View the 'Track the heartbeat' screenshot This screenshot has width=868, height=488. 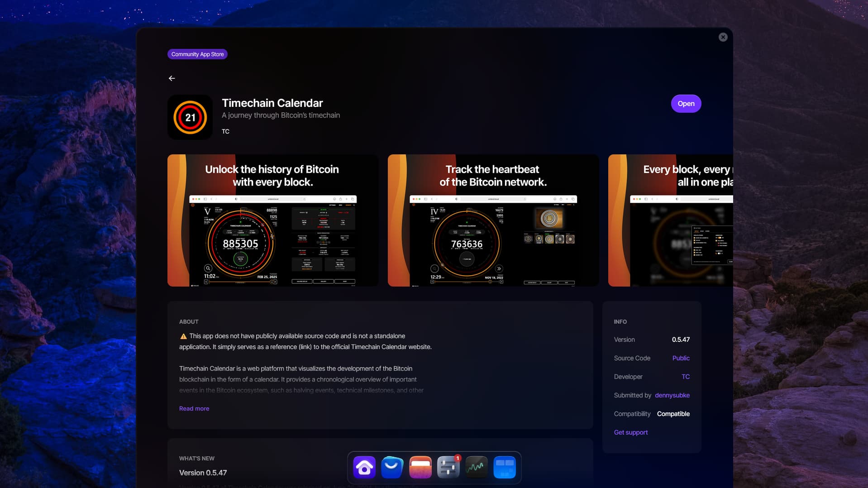click(493, 220)
